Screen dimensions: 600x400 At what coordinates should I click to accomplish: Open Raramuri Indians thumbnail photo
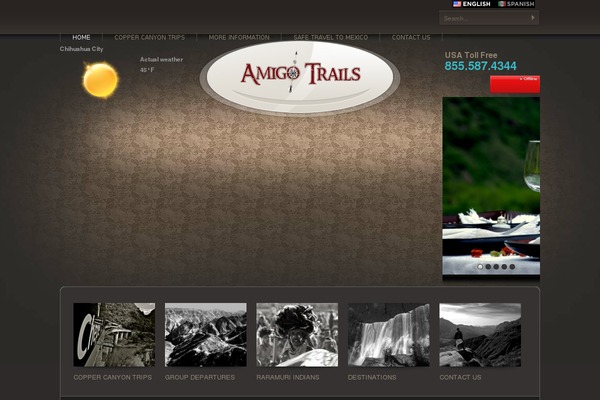(x=297, y=335)
